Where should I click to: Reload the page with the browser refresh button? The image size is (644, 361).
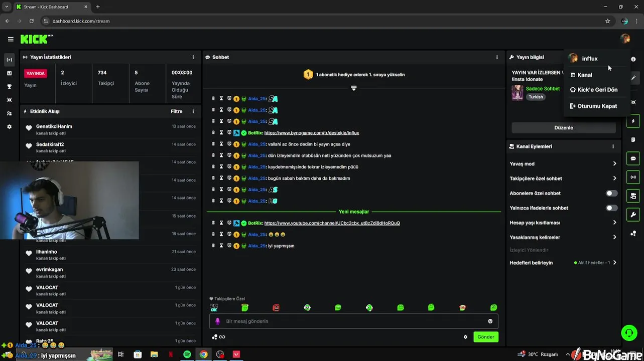31,21
